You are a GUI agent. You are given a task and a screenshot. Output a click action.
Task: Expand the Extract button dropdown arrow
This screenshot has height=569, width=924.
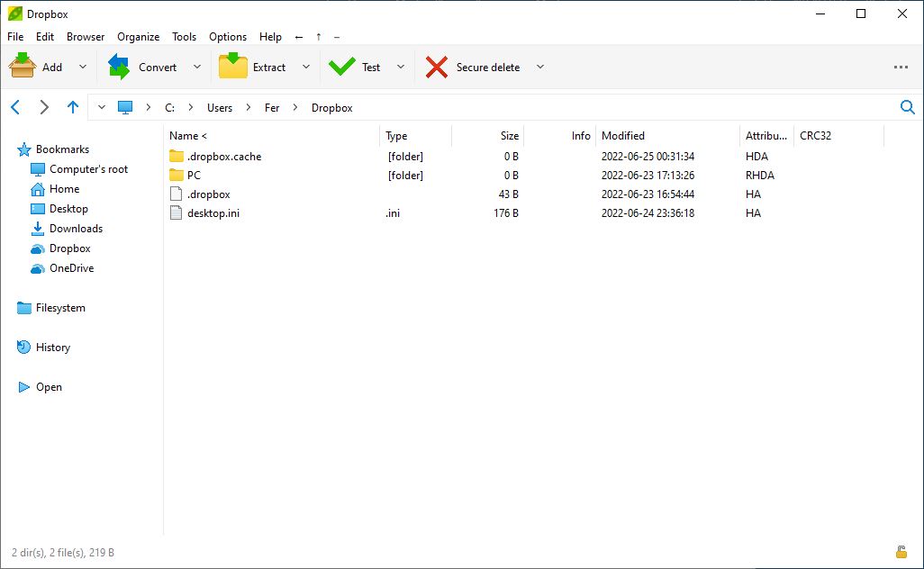306,67
